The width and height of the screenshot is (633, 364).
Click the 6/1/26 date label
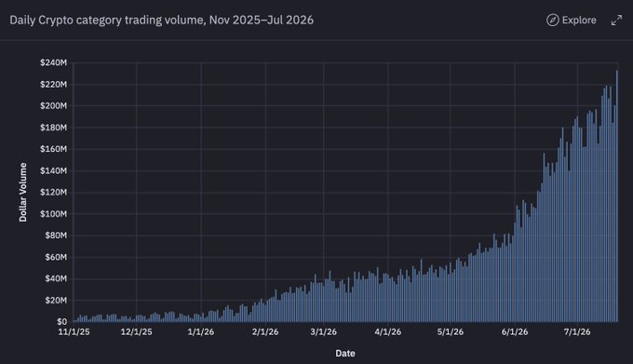point(515,332)
